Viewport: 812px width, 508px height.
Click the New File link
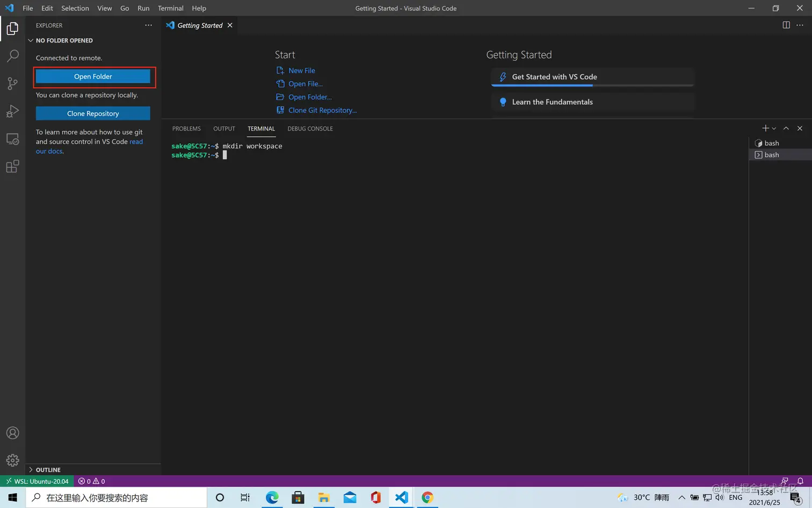[301, 70]
